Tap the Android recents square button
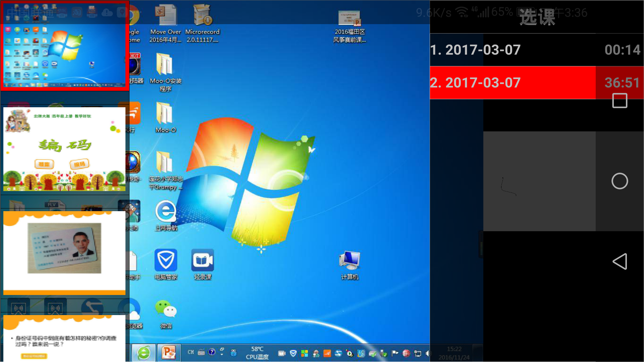The height and width of the screenshot is (362, 644). 620,101
